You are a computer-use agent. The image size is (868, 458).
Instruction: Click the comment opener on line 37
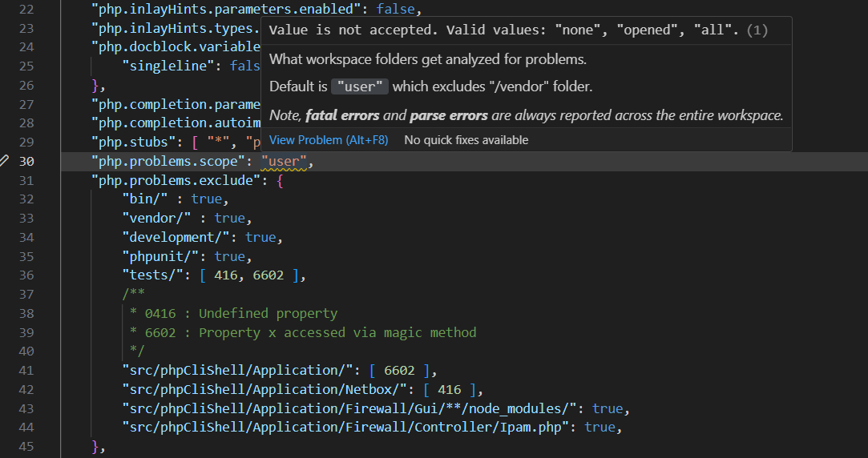click(131, 295)
